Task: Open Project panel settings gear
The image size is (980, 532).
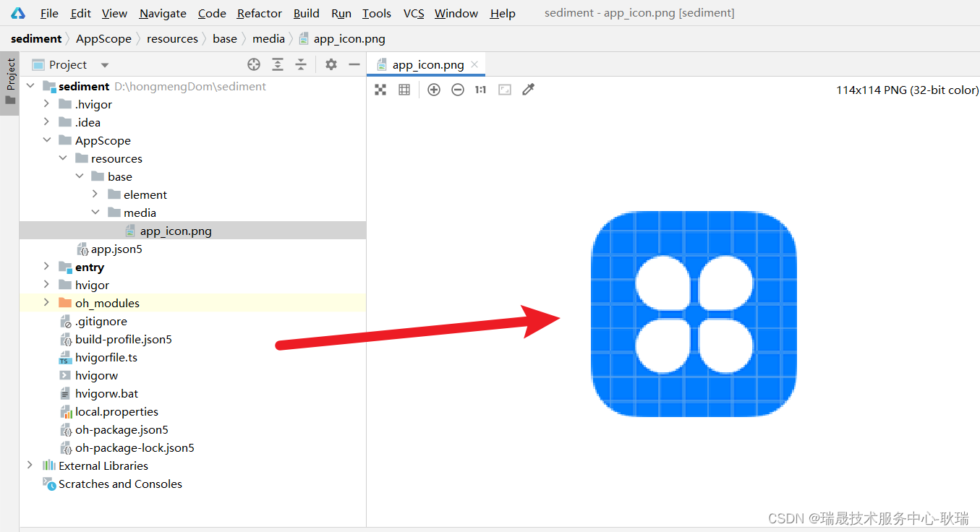Action: coord(331,64)
